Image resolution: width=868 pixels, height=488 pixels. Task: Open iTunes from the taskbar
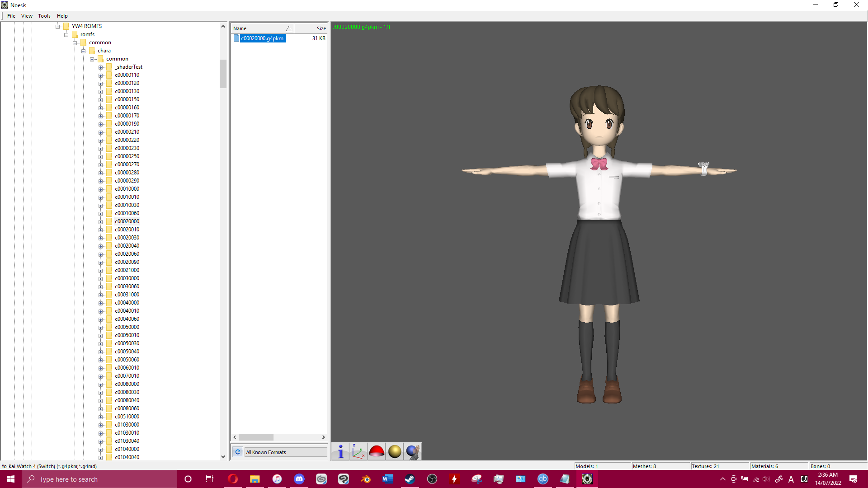tap(277, 479)
